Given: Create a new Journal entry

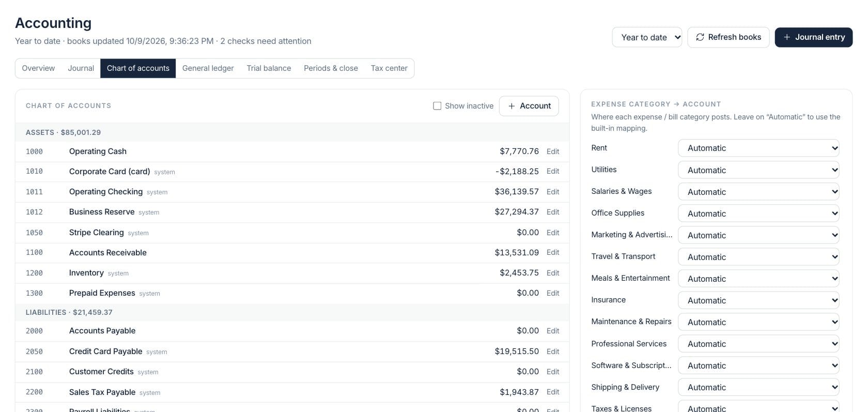Looking at the screenshot, I should (813, 37).
